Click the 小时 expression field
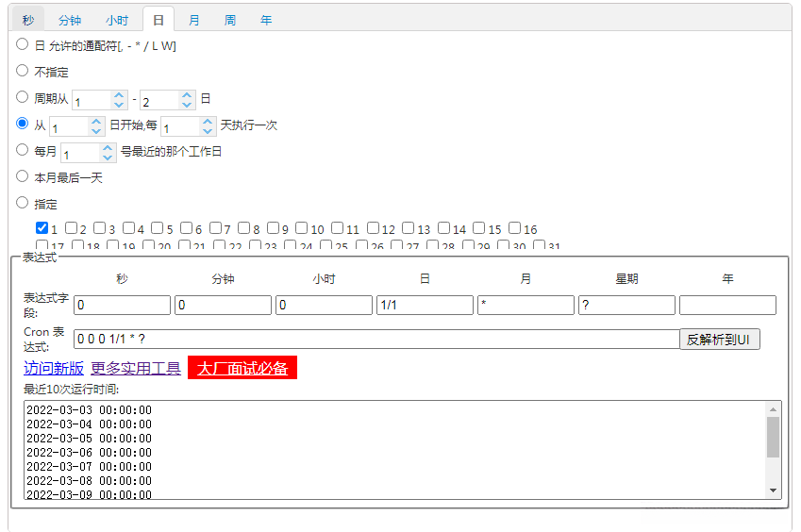Image resolution: width=801 pixels, height=532 pixels. (324, 306)
